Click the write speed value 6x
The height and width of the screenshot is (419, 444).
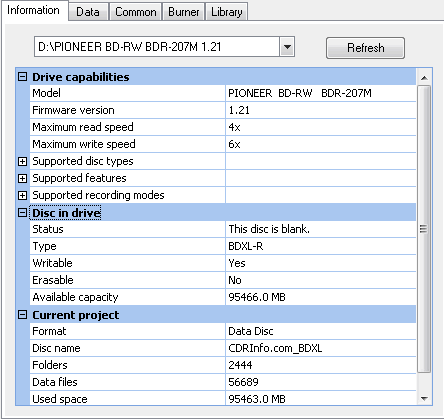click(234, 144)
